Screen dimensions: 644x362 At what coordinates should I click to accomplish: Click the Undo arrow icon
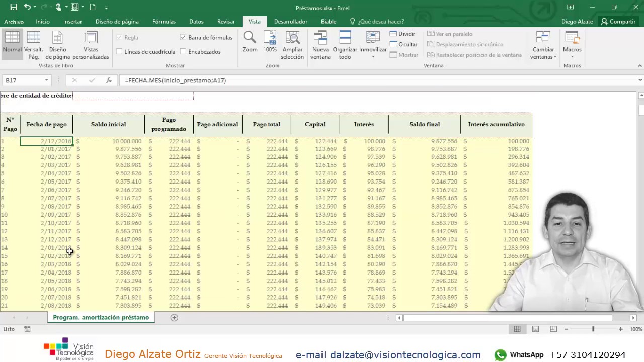[27, 7]
